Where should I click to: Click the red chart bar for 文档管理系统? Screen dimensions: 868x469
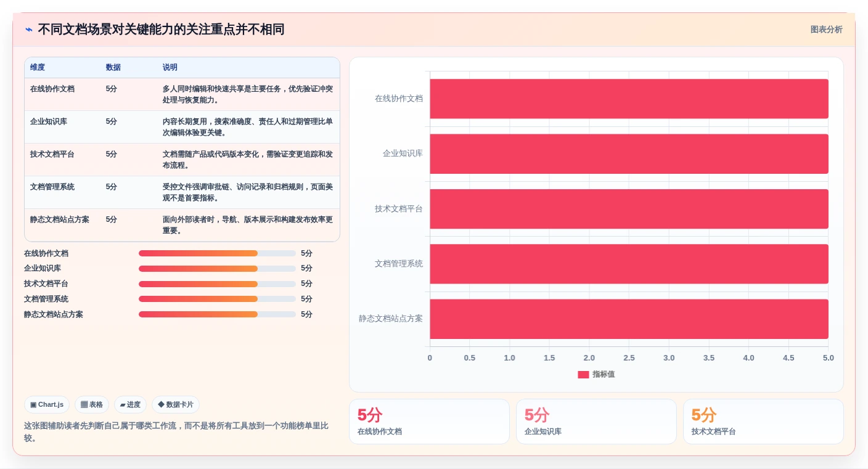tap(629, 264)
